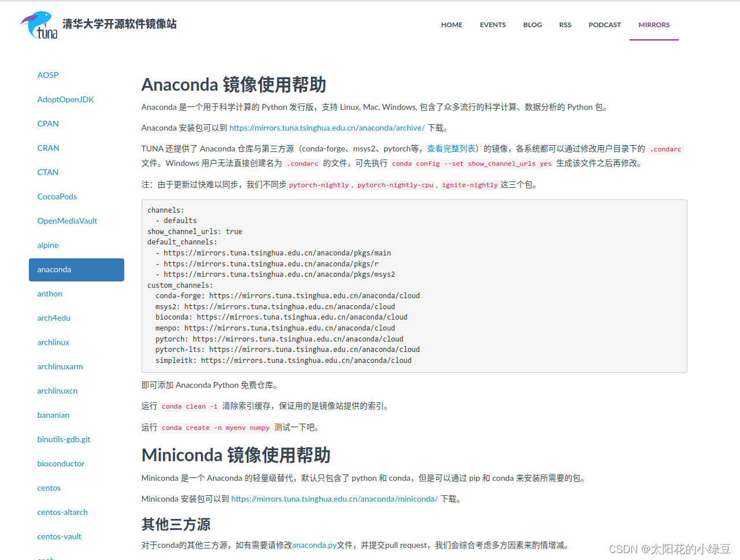Open the bioconductor sidebar entry
This screenshot has height=560, width=740.
click(61, 463)
